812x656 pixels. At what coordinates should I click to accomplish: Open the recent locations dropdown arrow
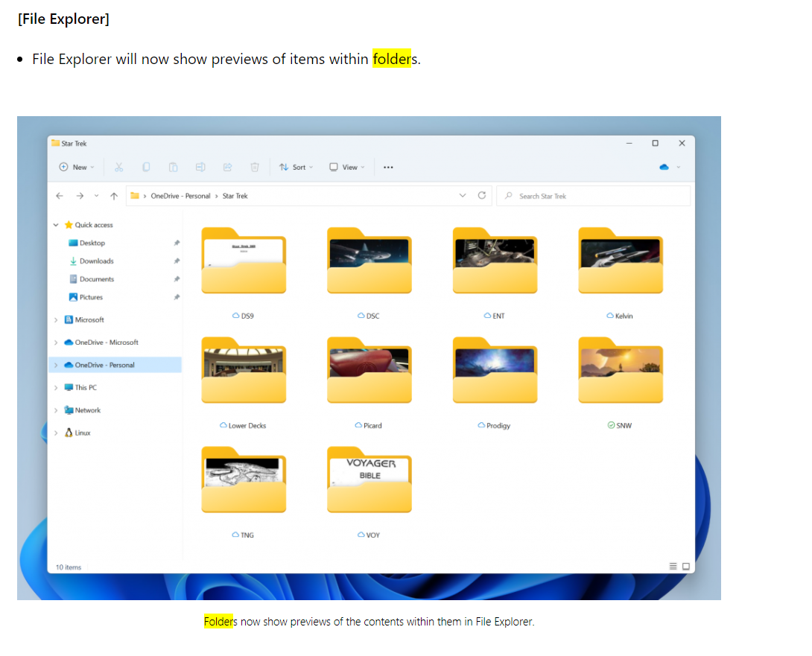click(x=96, y=196)
